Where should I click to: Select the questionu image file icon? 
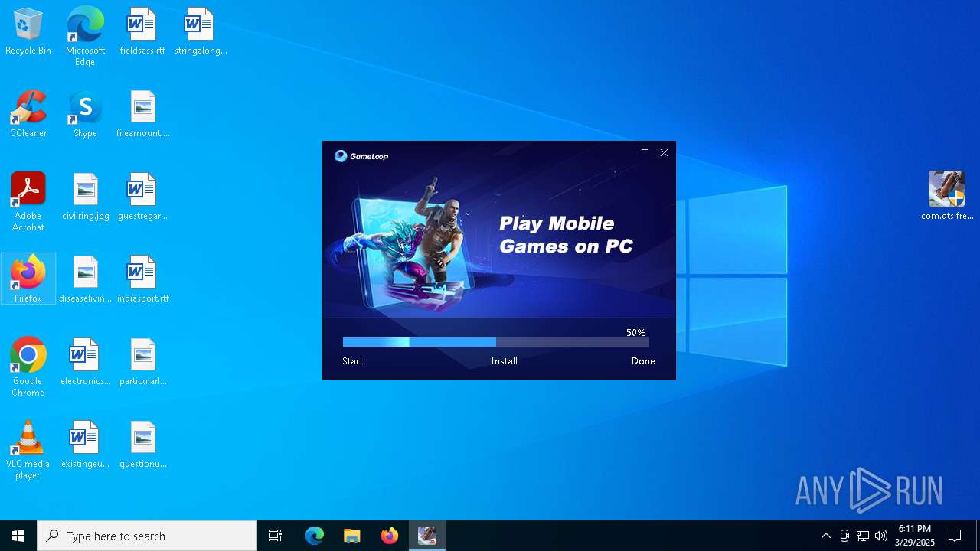(142, 445)
